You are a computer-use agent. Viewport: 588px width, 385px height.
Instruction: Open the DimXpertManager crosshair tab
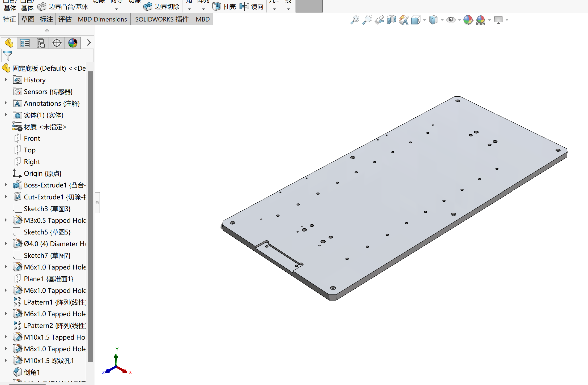(57, 43)
